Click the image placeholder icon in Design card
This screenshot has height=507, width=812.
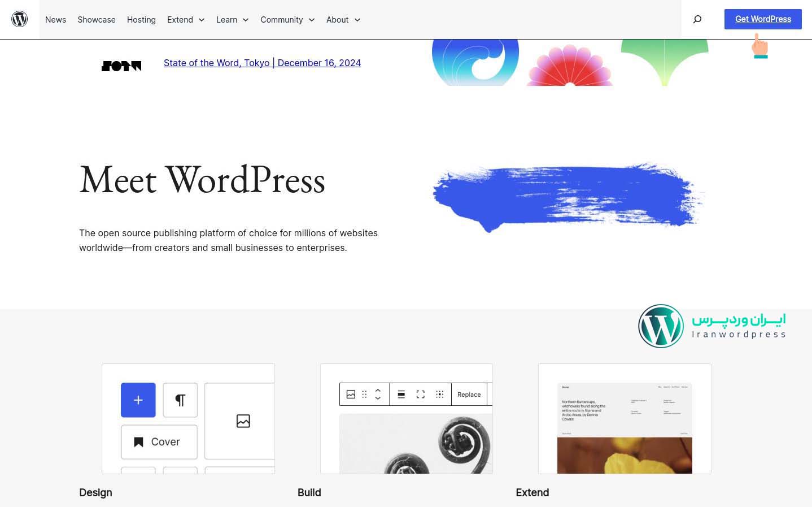(x=243, y=421)
